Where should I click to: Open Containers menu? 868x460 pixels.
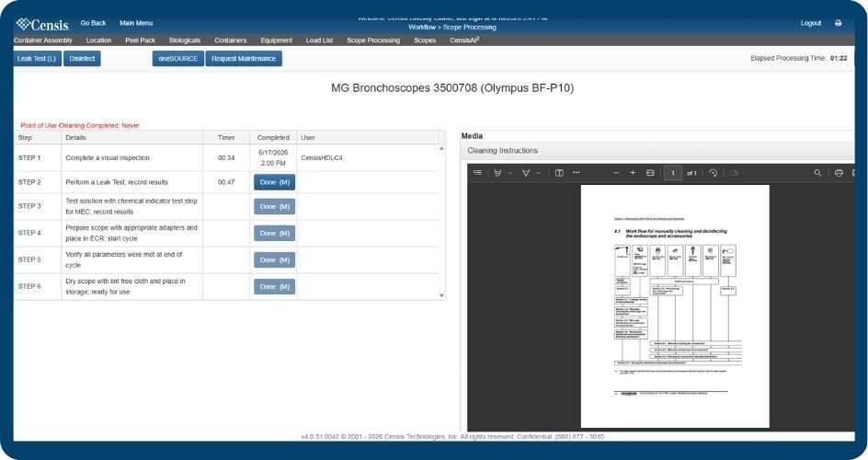[x=230, y=40]
